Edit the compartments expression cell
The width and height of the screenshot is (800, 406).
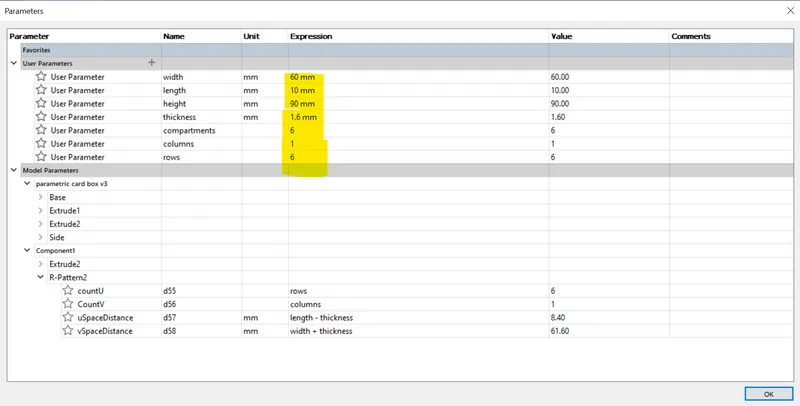click(418, 130)
